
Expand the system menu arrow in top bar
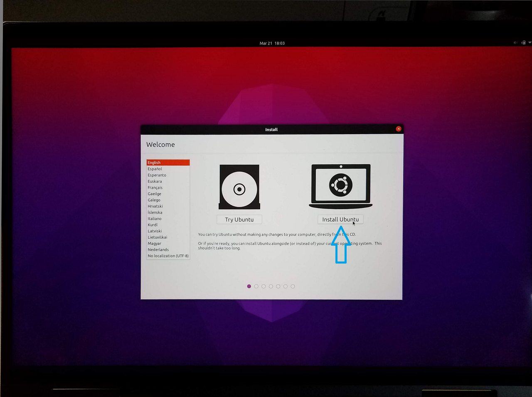click(x=530, y=43)
